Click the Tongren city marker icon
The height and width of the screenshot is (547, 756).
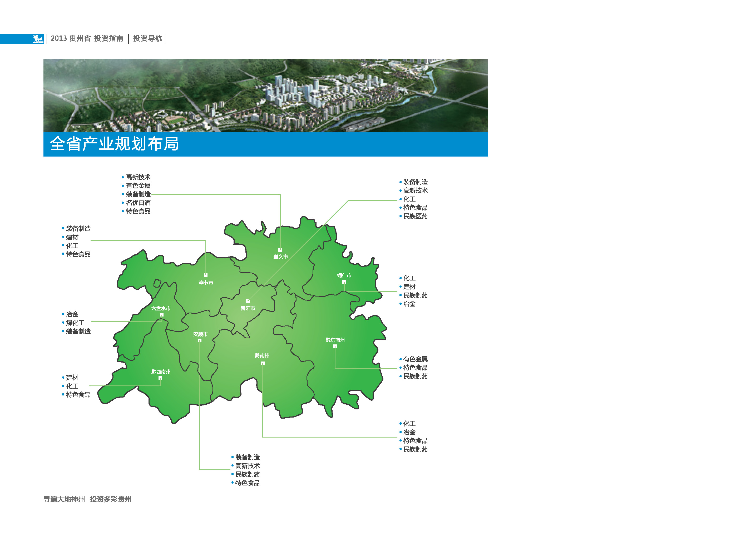344,282
